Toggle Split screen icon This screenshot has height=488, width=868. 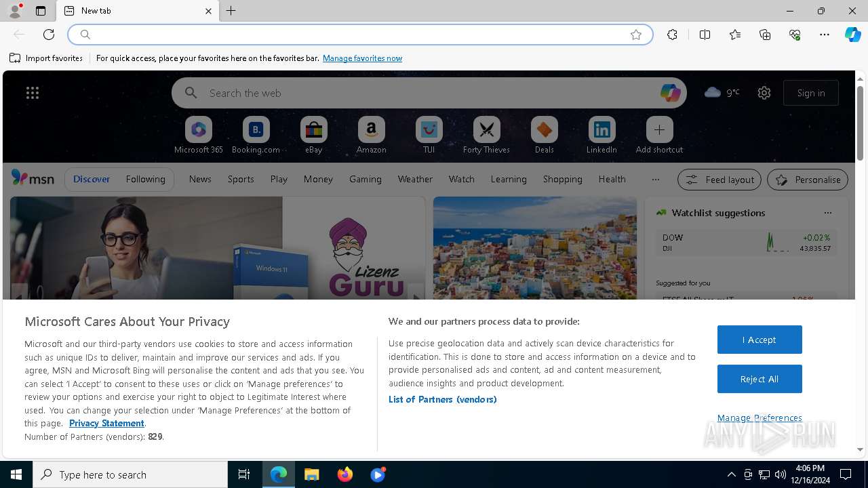coord(705,35)
